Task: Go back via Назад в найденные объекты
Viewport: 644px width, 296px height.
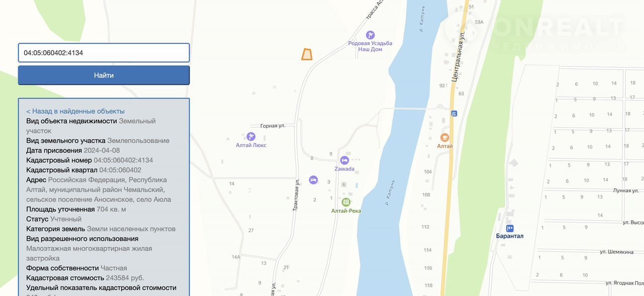Action: (x=75, y=111)
